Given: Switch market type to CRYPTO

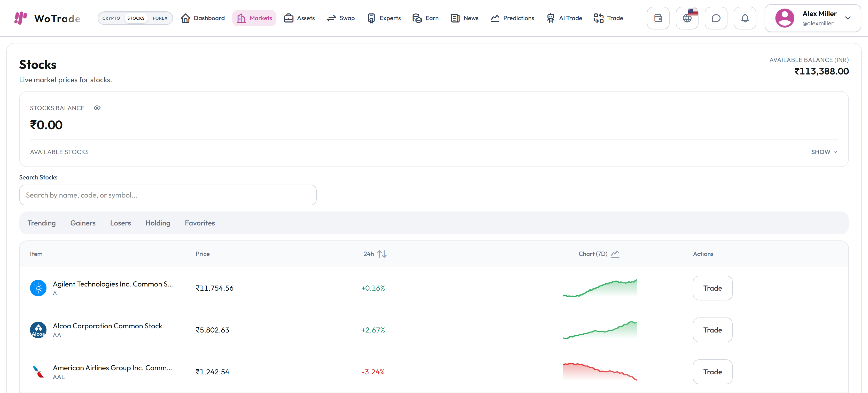Looking at the screenshot, I should point(111,18).
